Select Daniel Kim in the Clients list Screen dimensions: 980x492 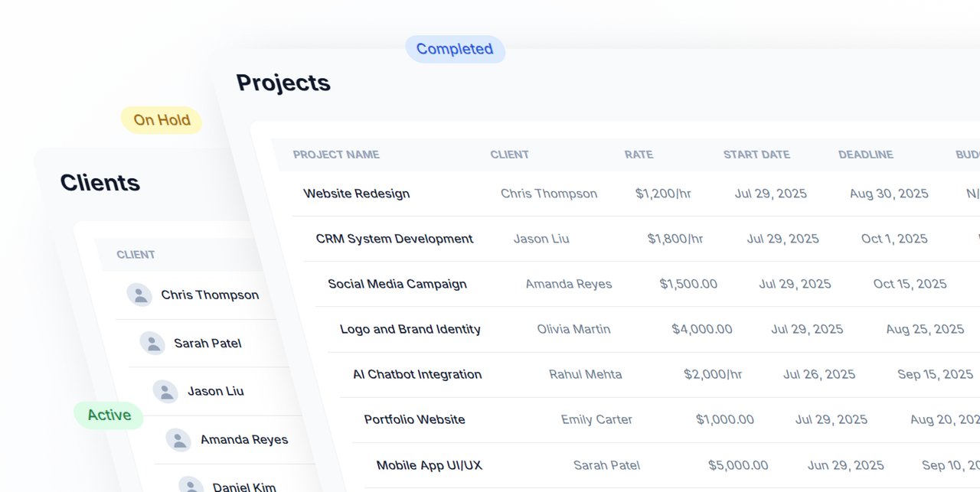(x=244, y=487)
